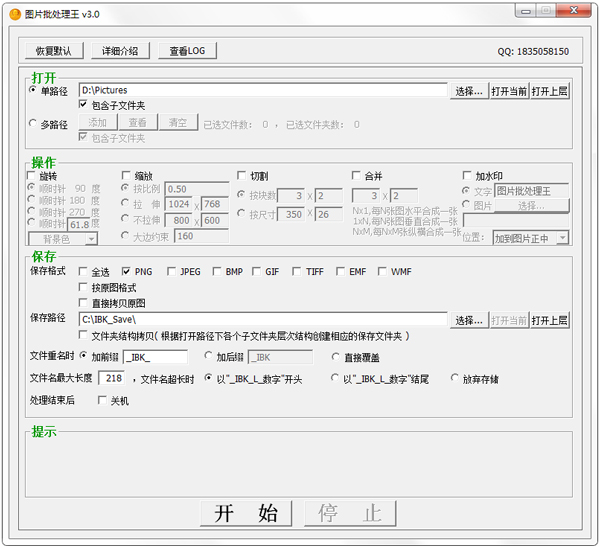Enable the 缩放 checkbox
The image size is (600, 547).
click(x=126, y=176)
